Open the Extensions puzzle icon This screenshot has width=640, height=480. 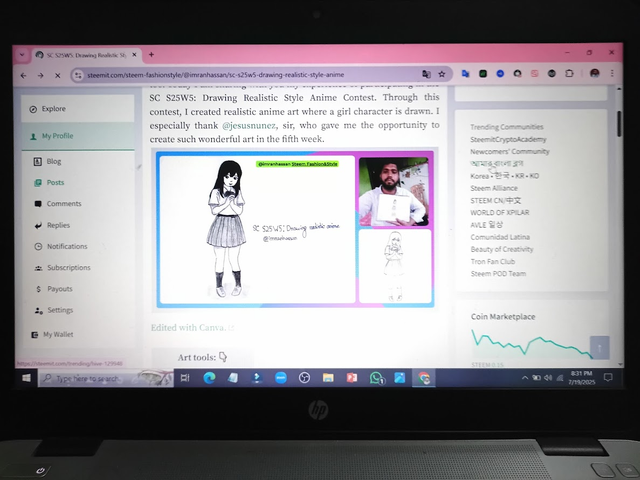pos(569,73)
